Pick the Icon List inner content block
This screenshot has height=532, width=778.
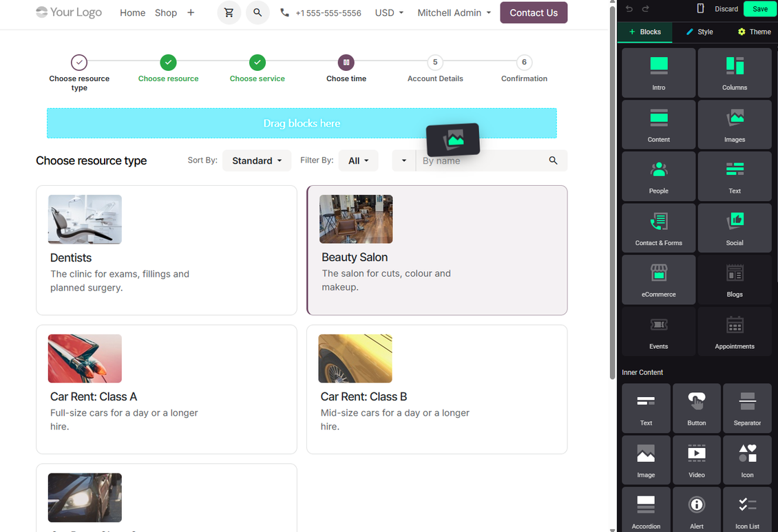(x=747, y=510)
